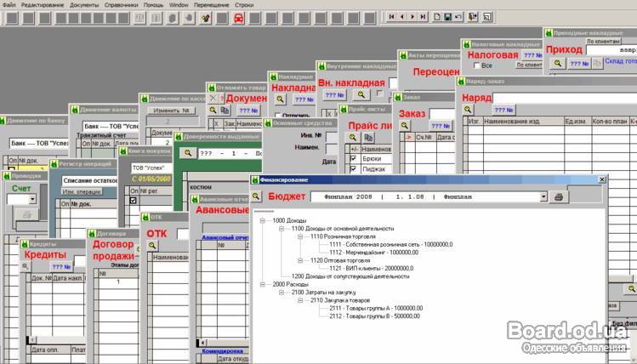Open the Справочники menu
The image size is (637, 364).
click(122, 4)
